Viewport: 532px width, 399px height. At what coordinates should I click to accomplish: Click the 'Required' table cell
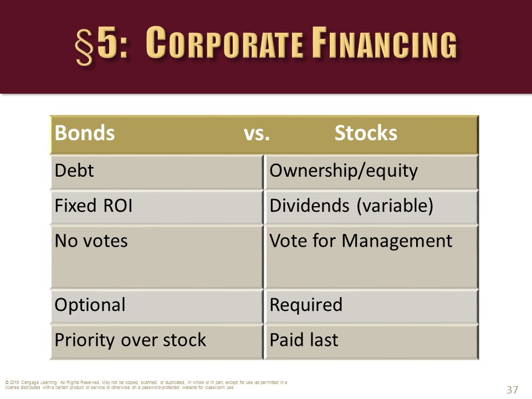point(371,306)
